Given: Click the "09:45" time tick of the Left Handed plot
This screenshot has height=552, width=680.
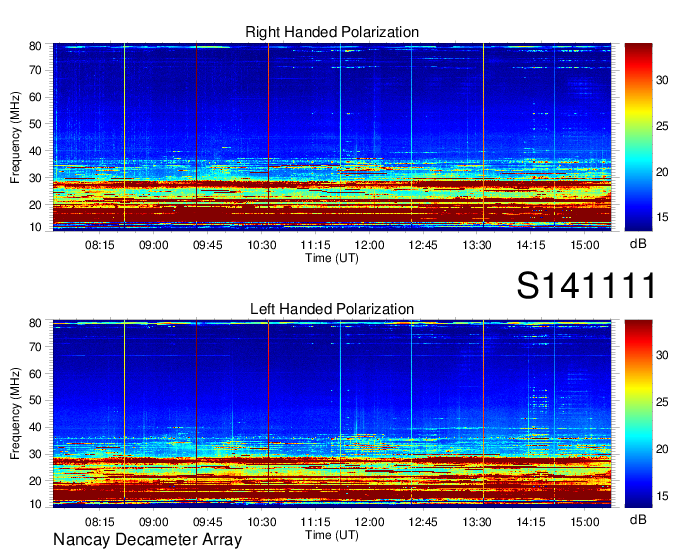Looking at the screenshot, I should [207, 522].
